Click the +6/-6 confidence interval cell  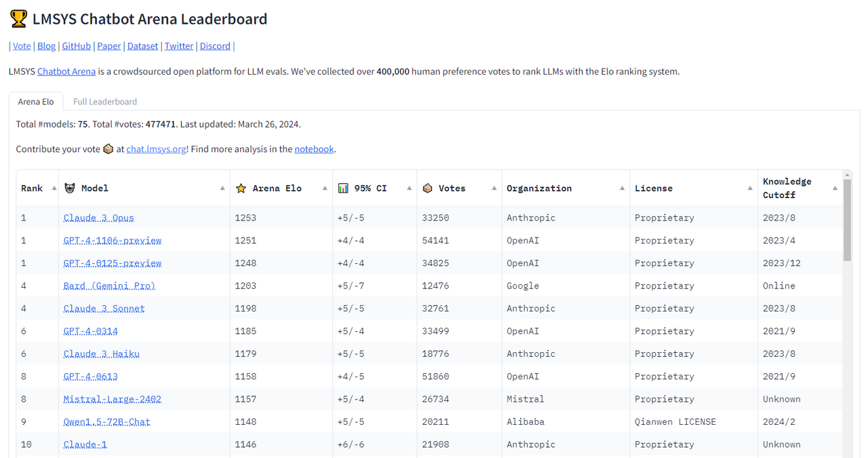pyautogui.click(x=351, y=444)
